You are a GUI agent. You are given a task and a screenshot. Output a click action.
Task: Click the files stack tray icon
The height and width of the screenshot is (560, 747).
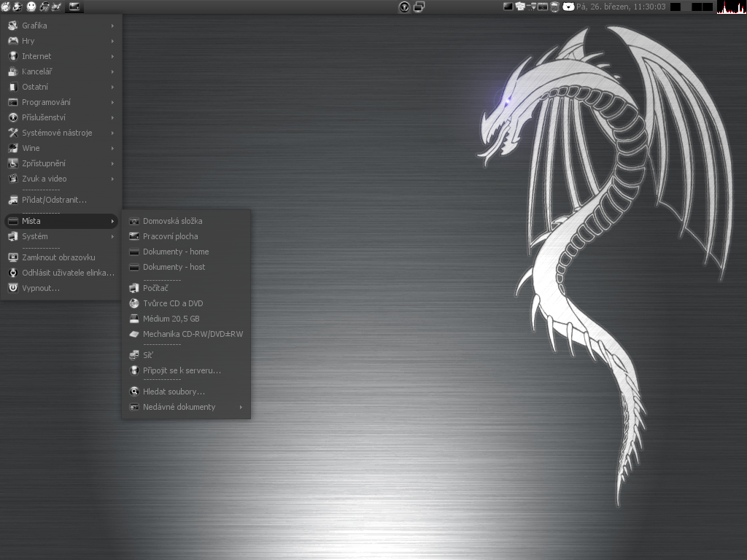pos(520,7)
